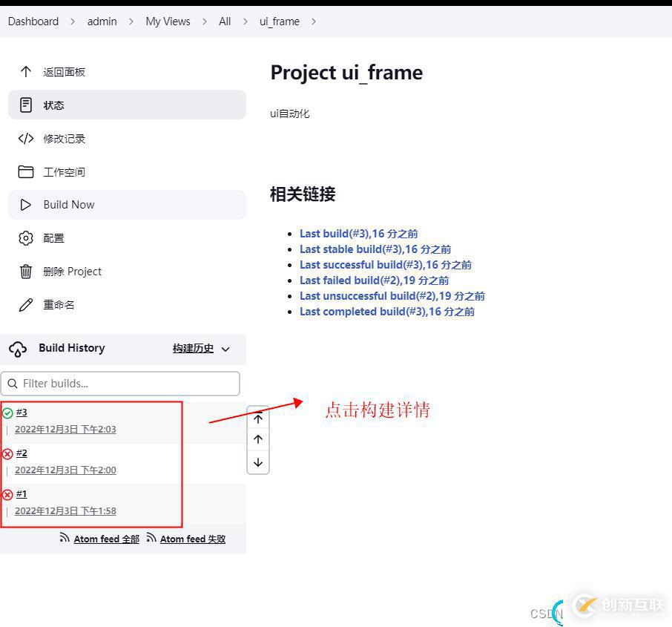672x627 pixels.
Task: Click the trash icon beside 删除 Project
Action: [x=26, y=272]
